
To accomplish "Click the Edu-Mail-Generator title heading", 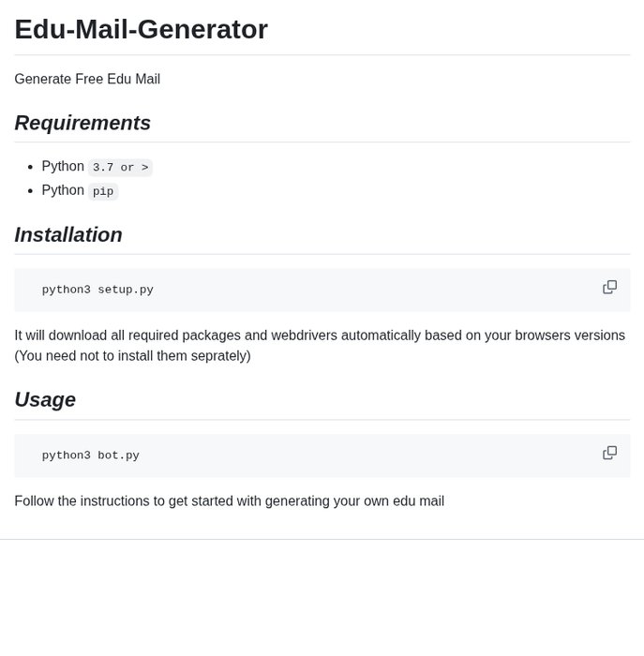I will pos(141,29).
